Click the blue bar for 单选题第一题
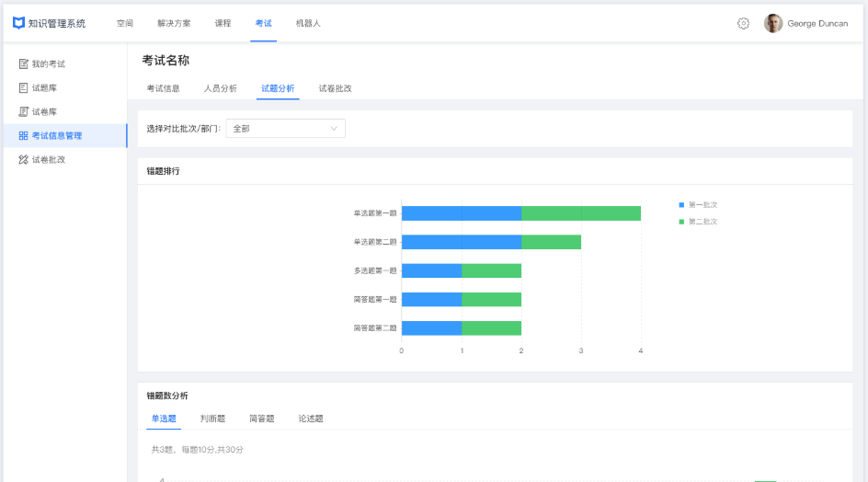 click(462, 213)
